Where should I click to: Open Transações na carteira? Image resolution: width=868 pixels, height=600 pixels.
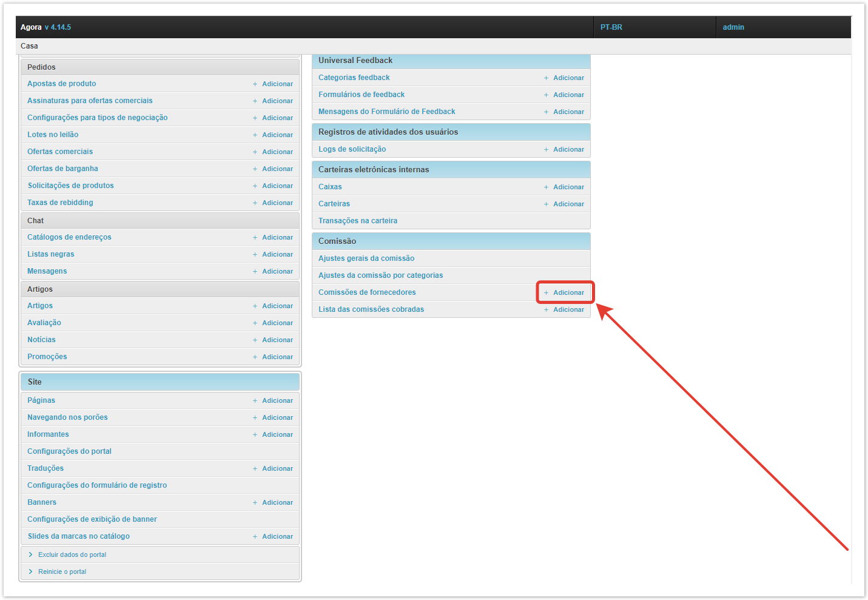(x=357, y=221)
